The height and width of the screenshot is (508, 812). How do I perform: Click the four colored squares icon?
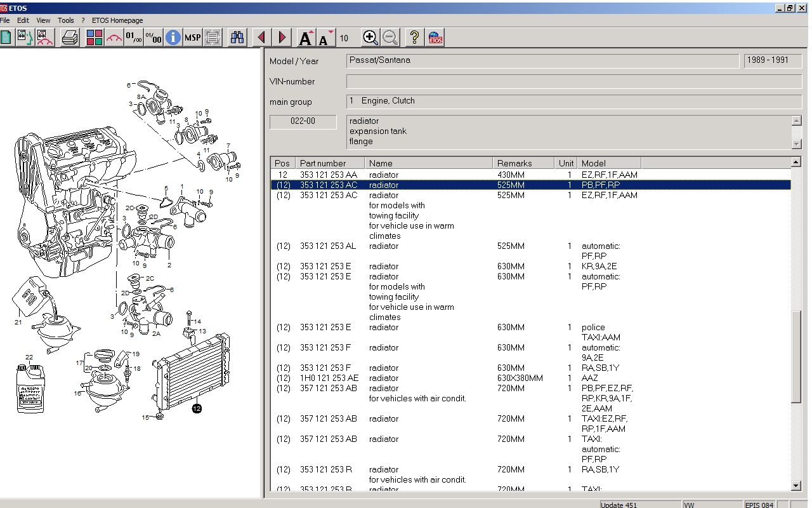coord(95,37)
